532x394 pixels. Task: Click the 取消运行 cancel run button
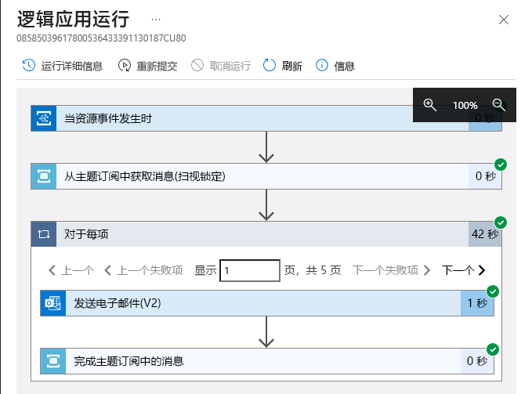pos(221,66)
